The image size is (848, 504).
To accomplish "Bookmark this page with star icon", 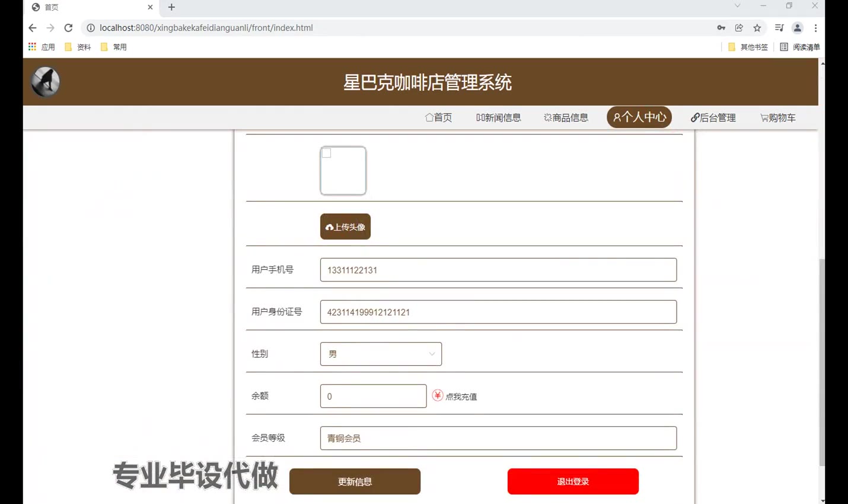I will point(757,28).
